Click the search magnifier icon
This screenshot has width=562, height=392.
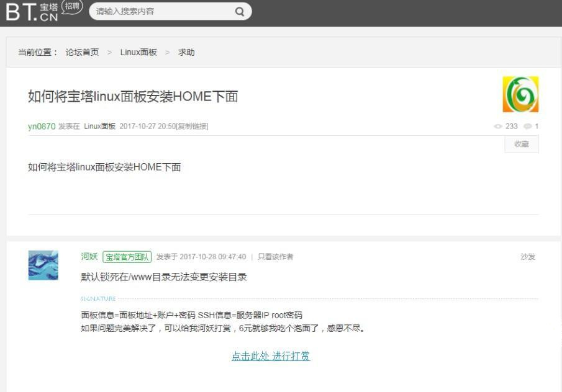coord(238,12)
